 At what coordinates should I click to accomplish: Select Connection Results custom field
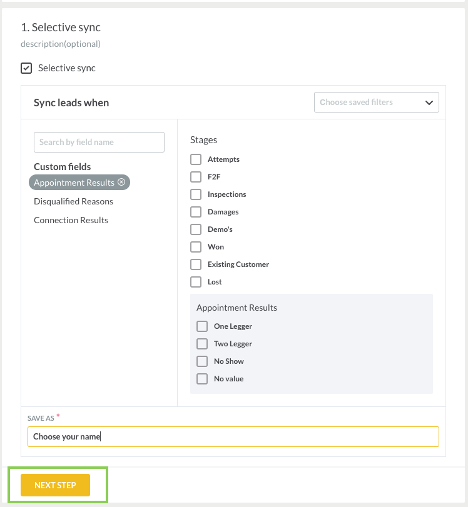(x=71, y=220)
